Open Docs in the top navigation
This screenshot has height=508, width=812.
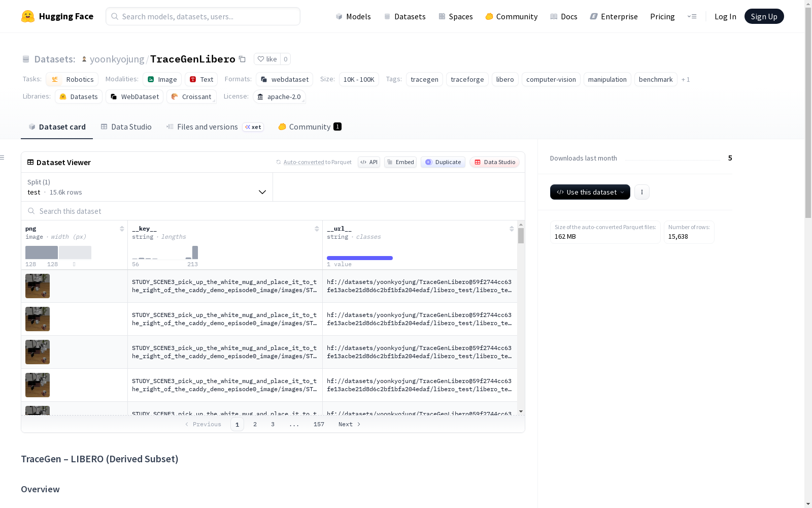click(564, 16)
